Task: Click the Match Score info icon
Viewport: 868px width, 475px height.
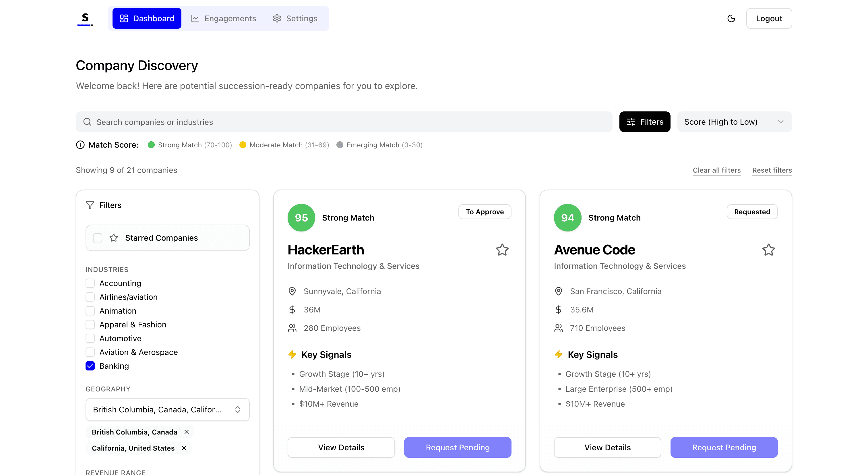Action: 80,145
